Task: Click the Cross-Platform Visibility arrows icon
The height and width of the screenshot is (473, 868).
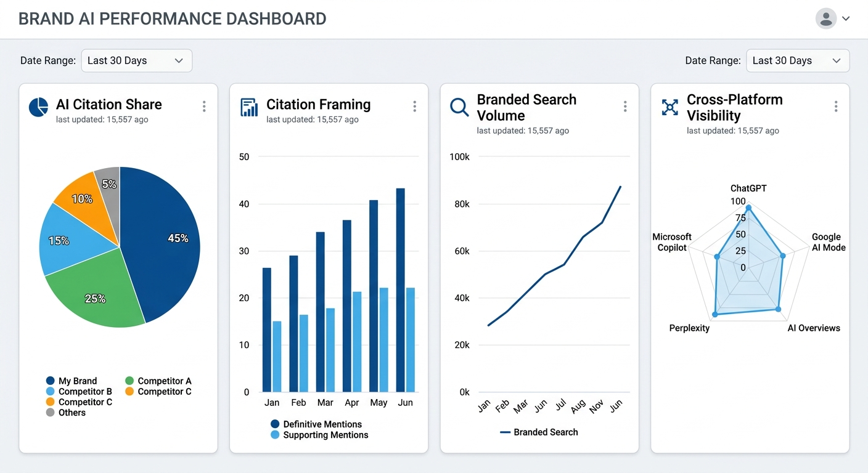Action: (669, 107)
